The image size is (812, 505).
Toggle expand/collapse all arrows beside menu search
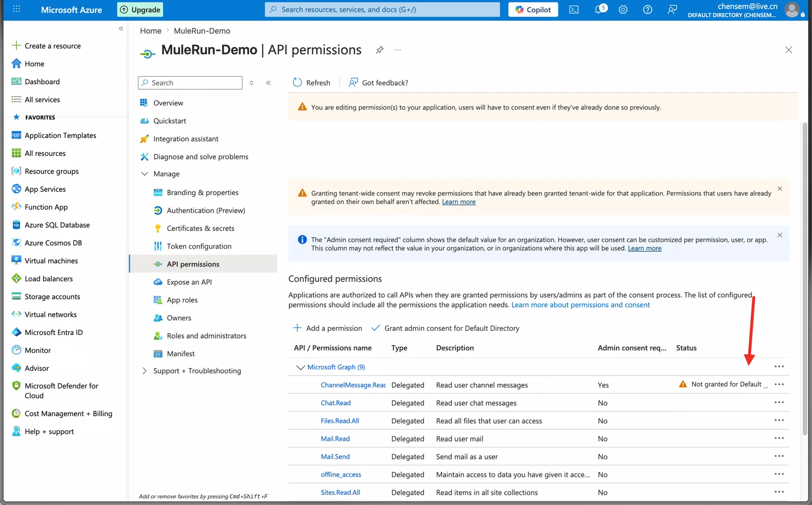(x=251, y=83)
